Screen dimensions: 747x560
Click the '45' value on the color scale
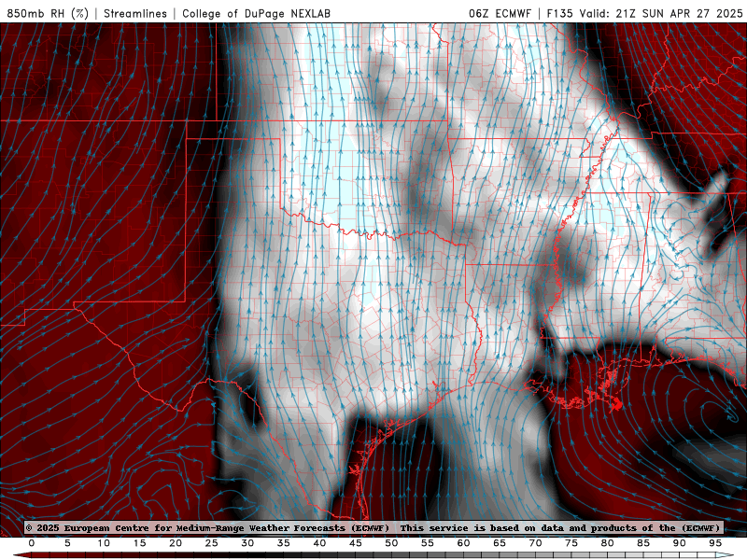click(356, 543)
